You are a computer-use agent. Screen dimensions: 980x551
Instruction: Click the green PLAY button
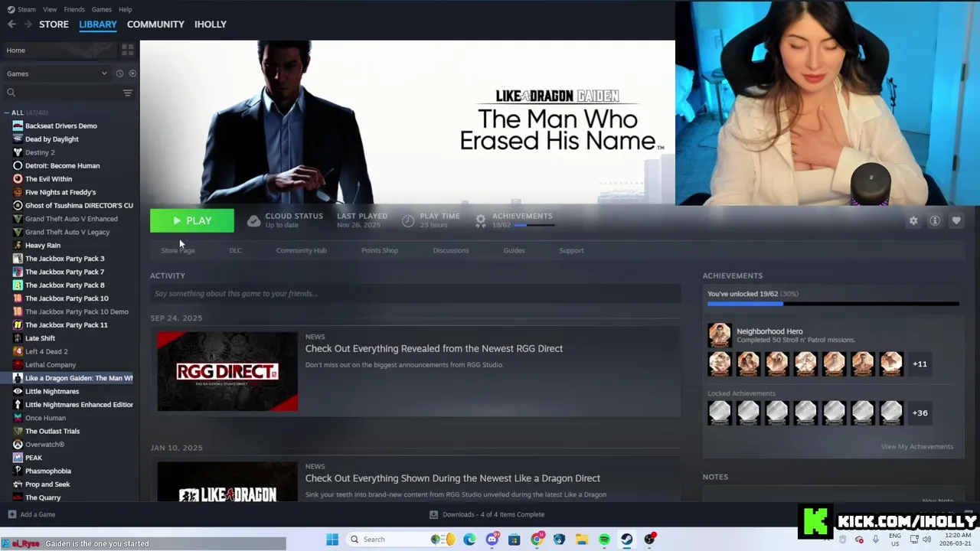tap(192, 220)
